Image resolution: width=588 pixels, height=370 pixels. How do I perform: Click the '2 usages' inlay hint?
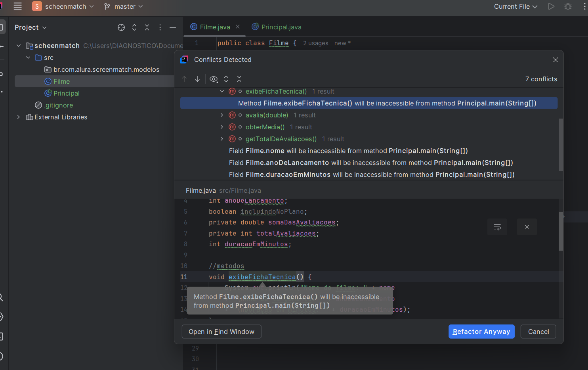316,43
